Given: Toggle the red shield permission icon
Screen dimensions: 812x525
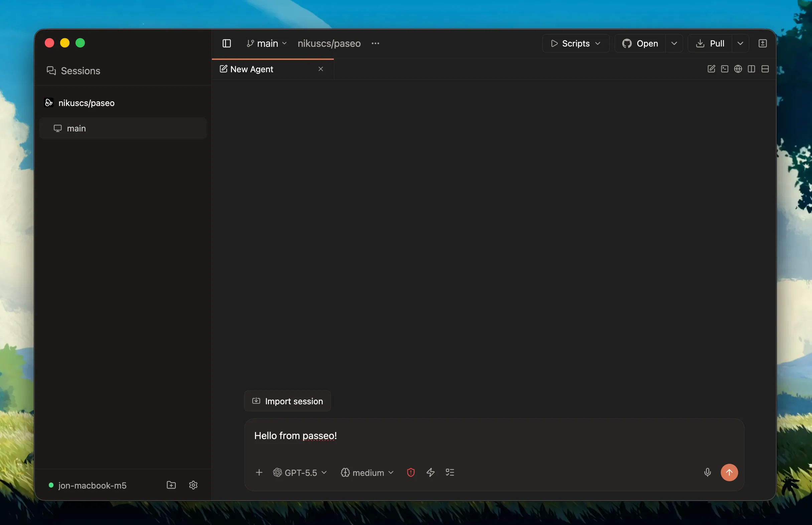Looking at the screenshot, I should (410, 472).
